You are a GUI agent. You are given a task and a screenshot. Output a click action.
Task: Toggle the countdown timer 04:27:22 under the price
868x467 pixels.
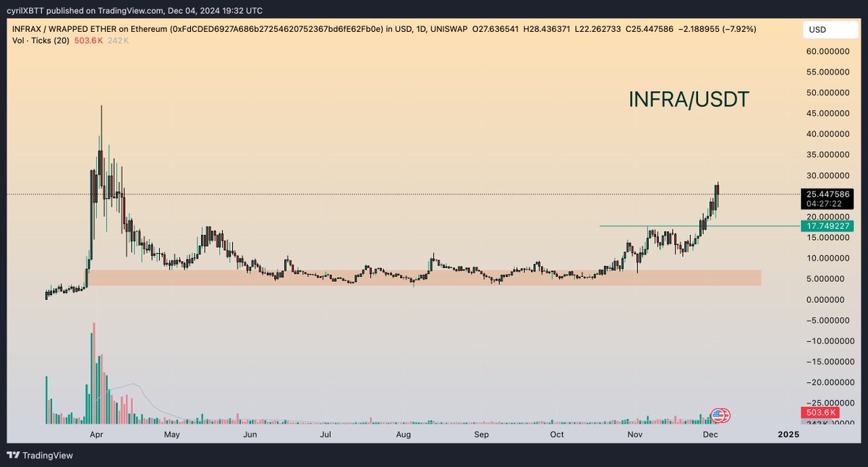pyautogui.click(x=825, y=205)
